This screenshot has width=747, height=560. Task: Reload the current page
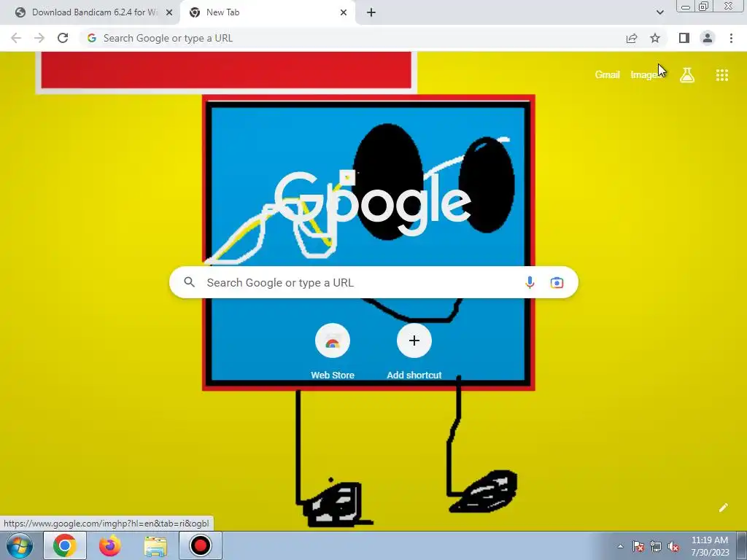point(63,38)
